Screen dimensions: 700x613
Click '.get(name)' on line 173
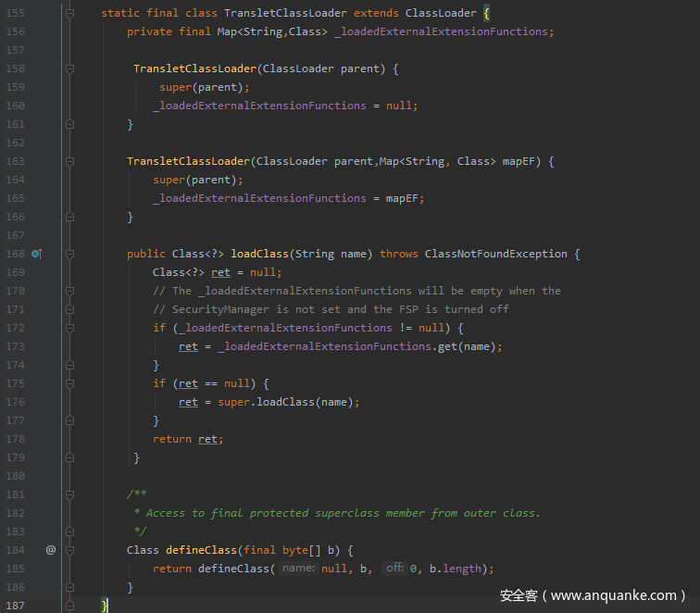click(x=463, y=346)
